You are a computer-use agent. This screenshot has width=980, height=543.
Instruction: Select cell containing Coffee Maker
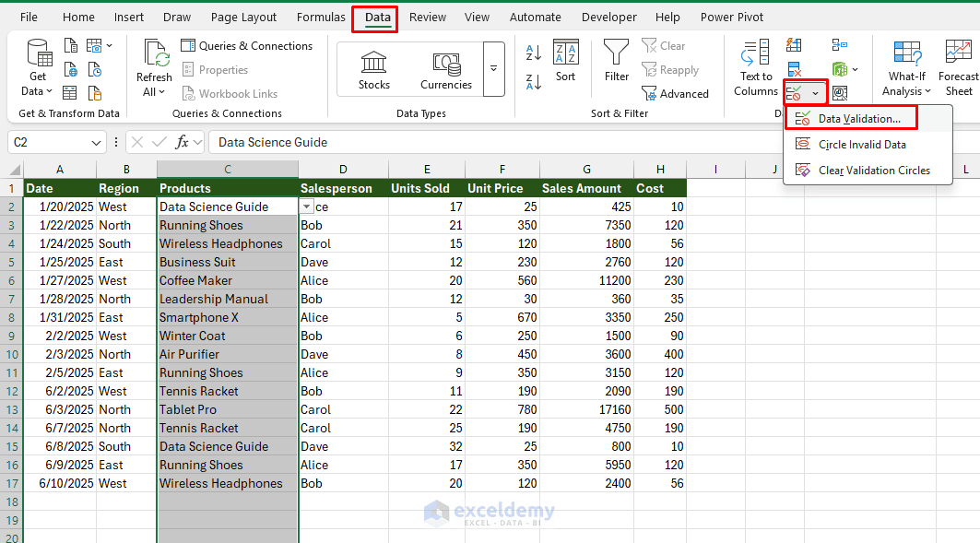tap(228, 280)
